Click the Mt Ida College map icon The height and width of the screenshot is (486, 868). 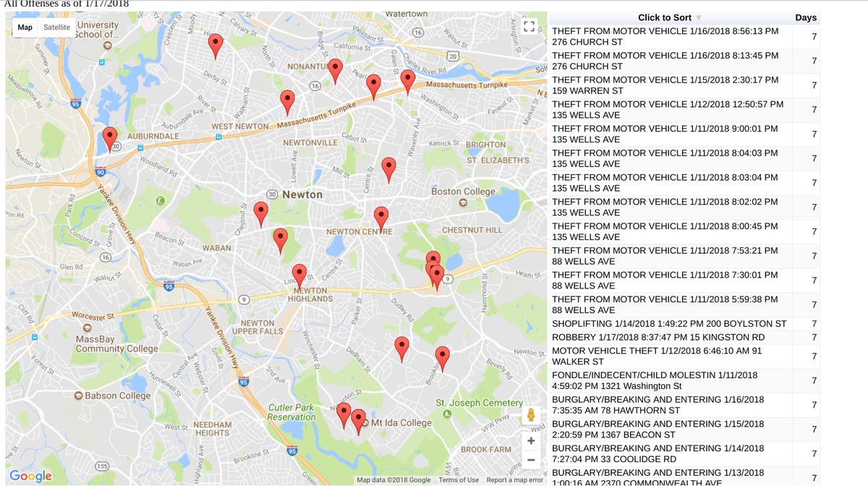pyautogui.click(x=365, y=422)
